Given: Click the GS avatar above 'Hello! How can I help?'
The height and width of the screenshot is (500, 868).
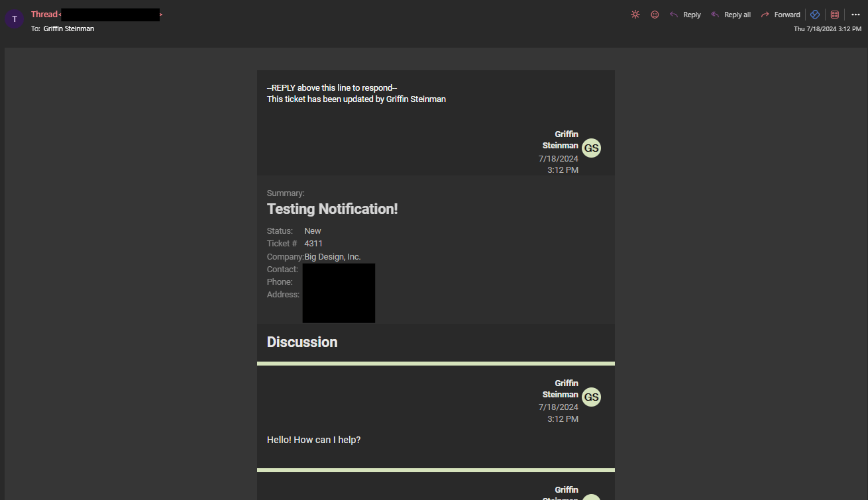Looking at the screenshot, I should (x=592, y=397).
